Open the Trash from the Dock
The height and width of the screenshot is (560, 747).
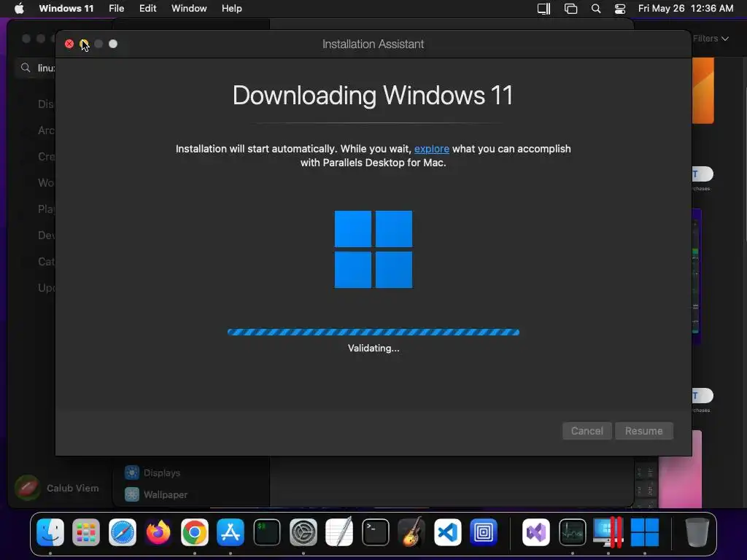pyautogui.click(x=697, y=532)
